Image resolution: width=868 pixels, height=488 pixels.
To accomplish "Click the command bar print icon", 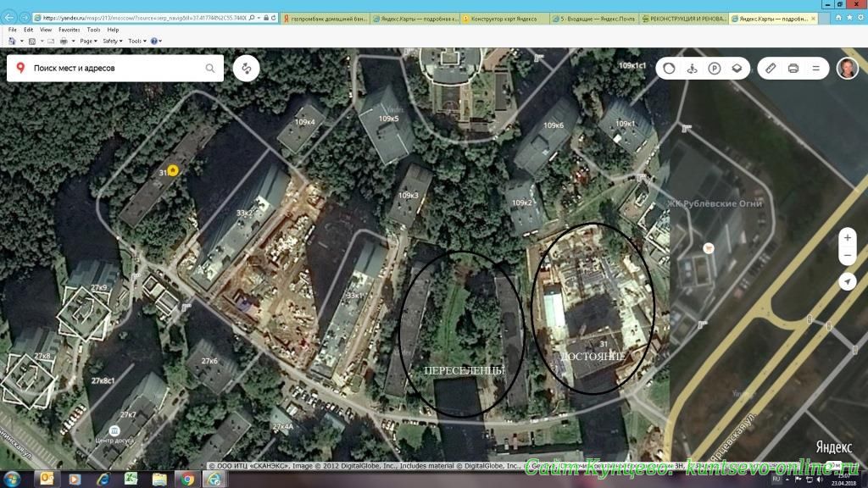I will coord(64,41).
